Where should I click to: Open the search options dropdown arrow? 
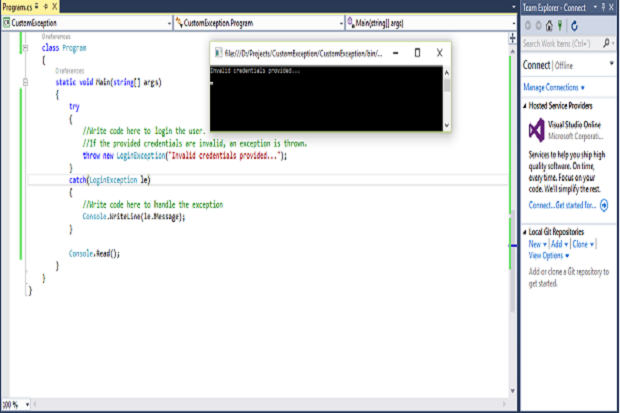point(613,44)
